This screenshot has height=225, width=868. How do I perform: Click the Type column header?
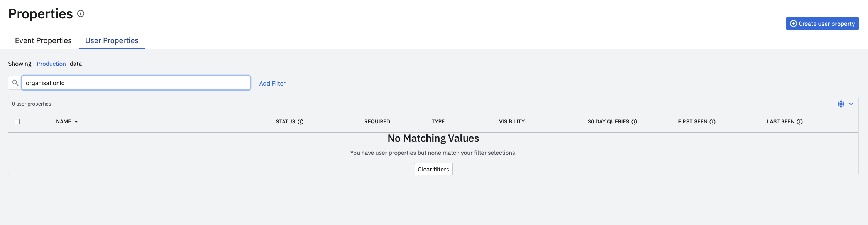(x=438, y=122)
